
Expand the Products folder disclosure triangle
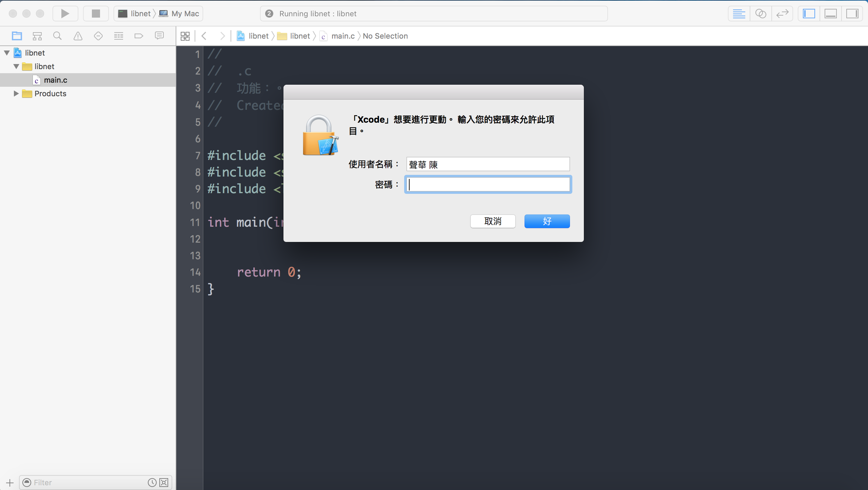click(x=16, y=94)
